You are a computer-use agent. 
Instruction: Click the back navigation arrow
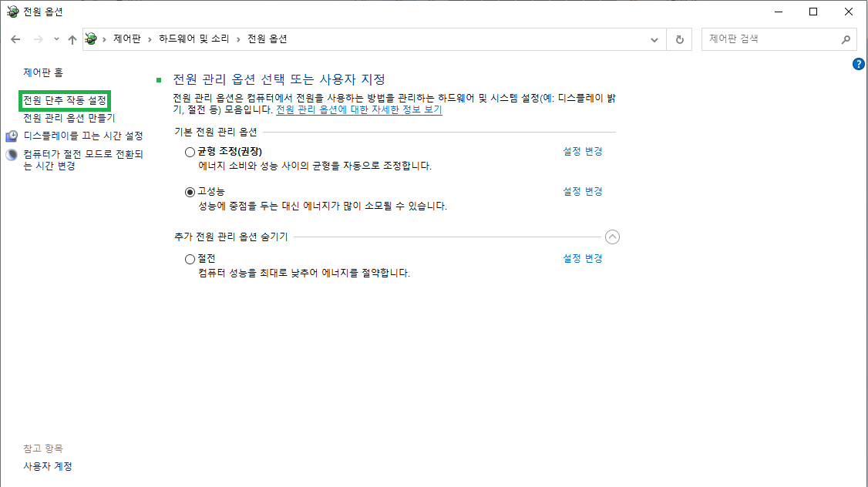point(15,39)
